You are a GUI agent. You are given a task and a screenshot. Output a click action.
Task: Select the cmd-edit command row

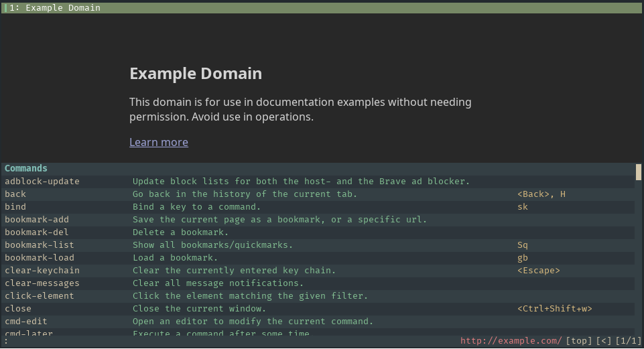click(x=26, y=322)
